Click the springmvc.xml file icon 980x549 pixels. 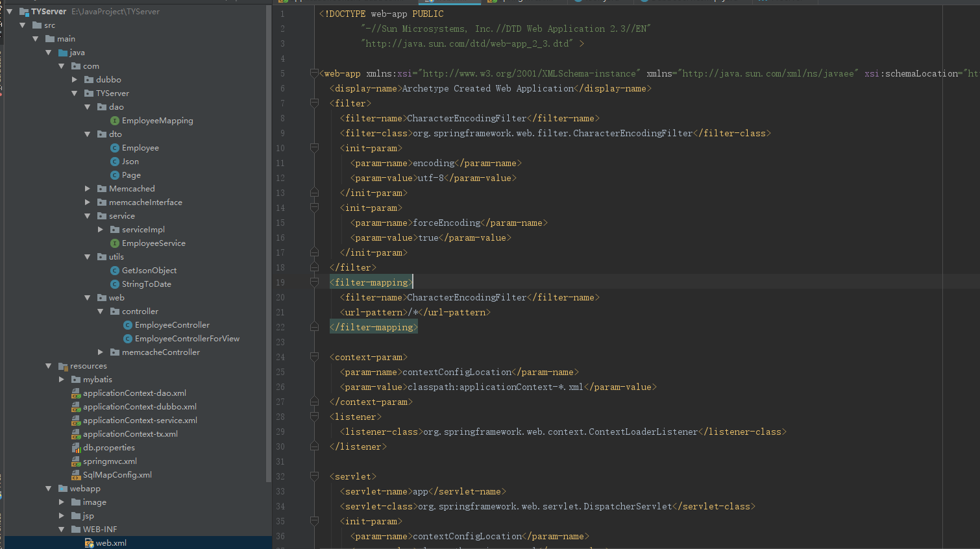tap(76, 461)
